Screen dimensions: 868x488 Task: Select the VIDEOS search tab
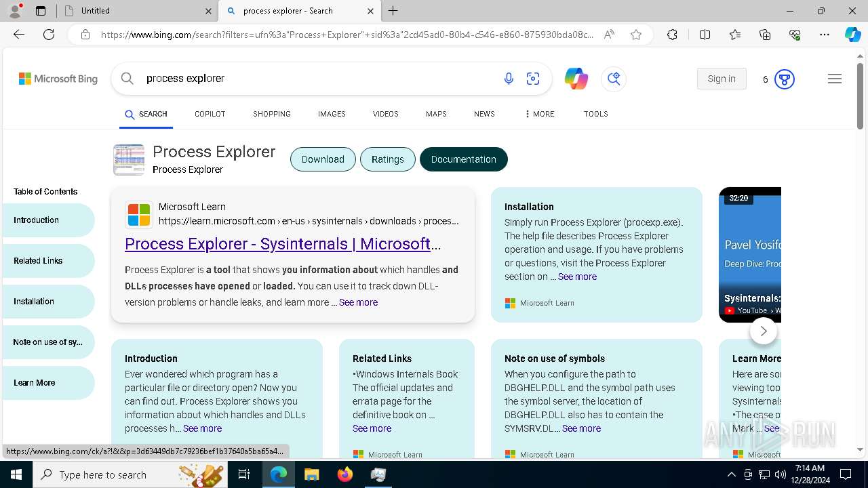click(386, 114)
